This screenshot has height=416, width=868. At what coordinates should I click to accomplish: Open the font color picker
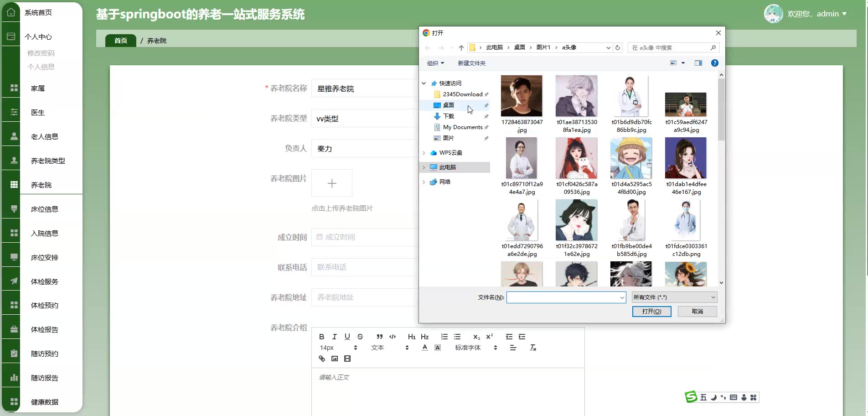(x=424, y=348)
